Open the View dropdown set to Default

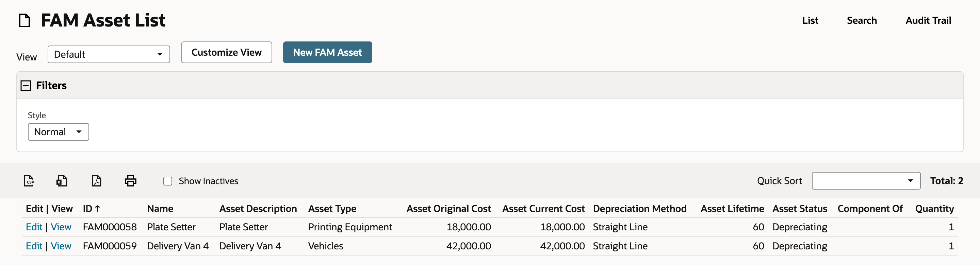pyautogui.click(x=109, y=54)
